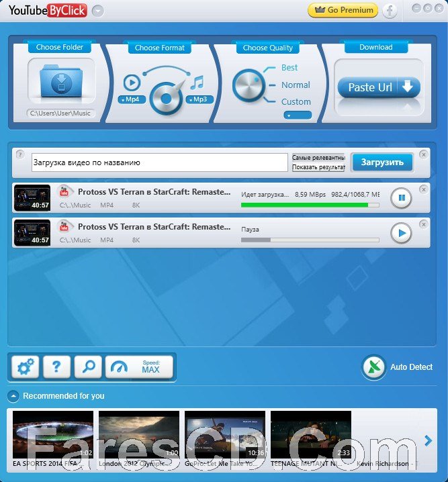The width and height of the screenshot is (448, 482).
Task: Click the small help icon beside search field
Action: [x=20, y=154]
